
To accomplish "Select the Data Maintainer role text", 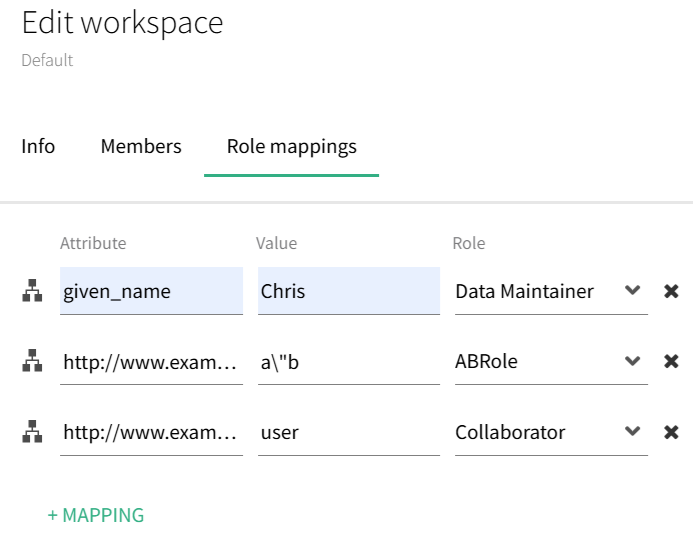I will 525,291.
